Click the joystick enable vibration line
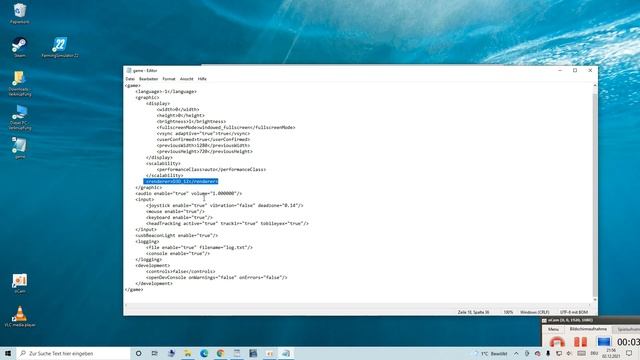 pyautogui.click(x=225, y=205)
